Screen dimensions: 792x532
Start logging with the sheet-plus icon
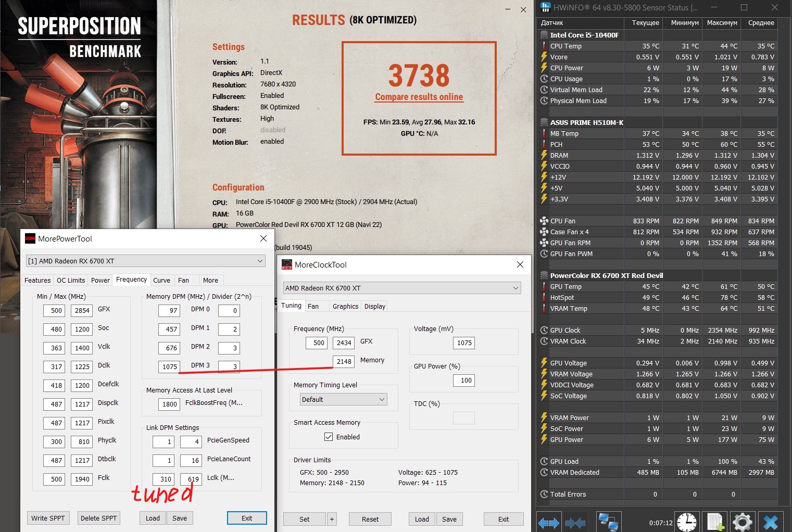click(x=715, y=522)
